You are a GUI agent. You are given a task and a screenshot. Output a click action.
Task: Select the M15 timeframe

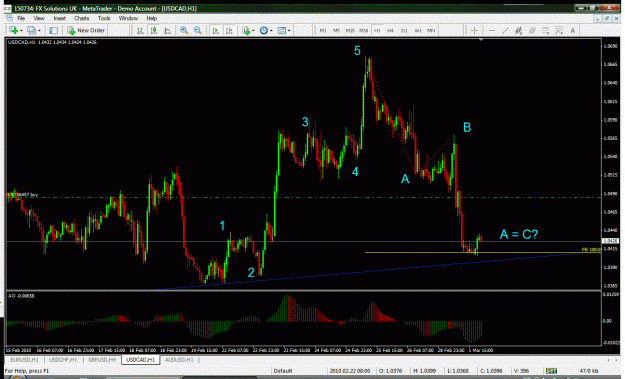[x=350, y=31]
